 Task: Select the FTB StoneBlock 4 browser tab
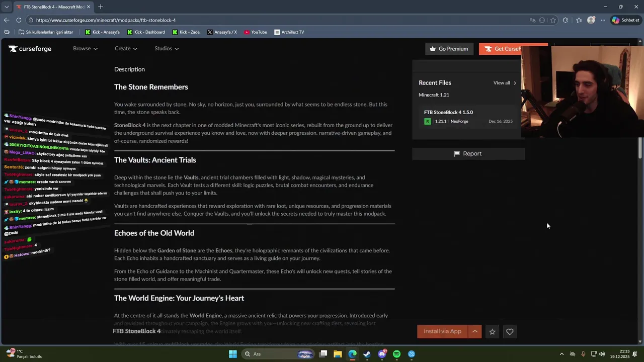53,7
